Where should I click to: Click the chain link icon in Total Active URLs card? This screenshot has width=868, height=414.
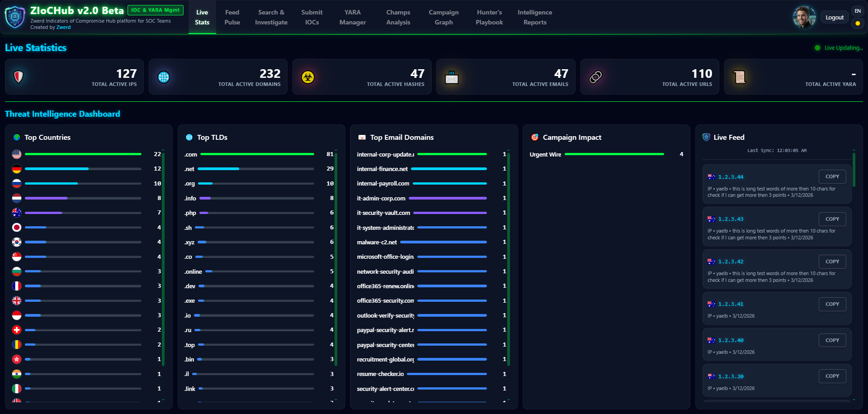coord(595,77)
